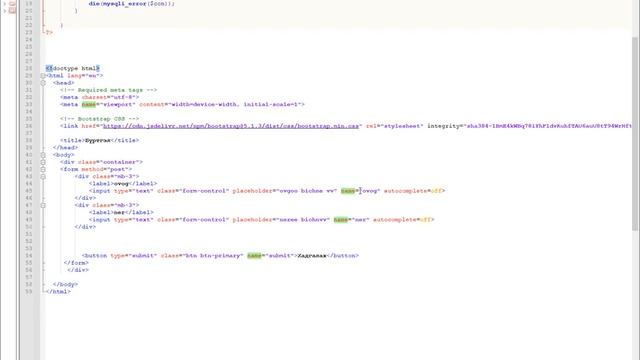
Task: Collapse the first div mb-3 fold on line 43
Action: 43,177
